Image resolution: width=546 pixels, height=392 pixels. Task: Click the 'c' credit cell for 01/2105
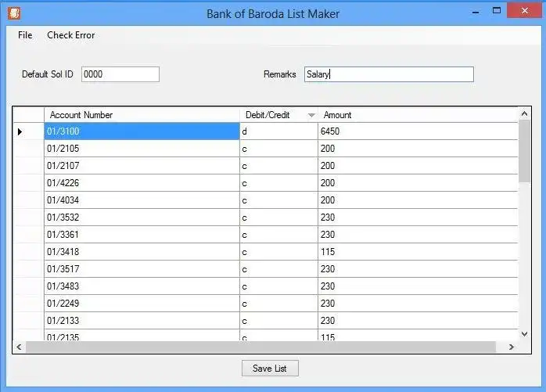pyautogui.click(x=279, y=149)
